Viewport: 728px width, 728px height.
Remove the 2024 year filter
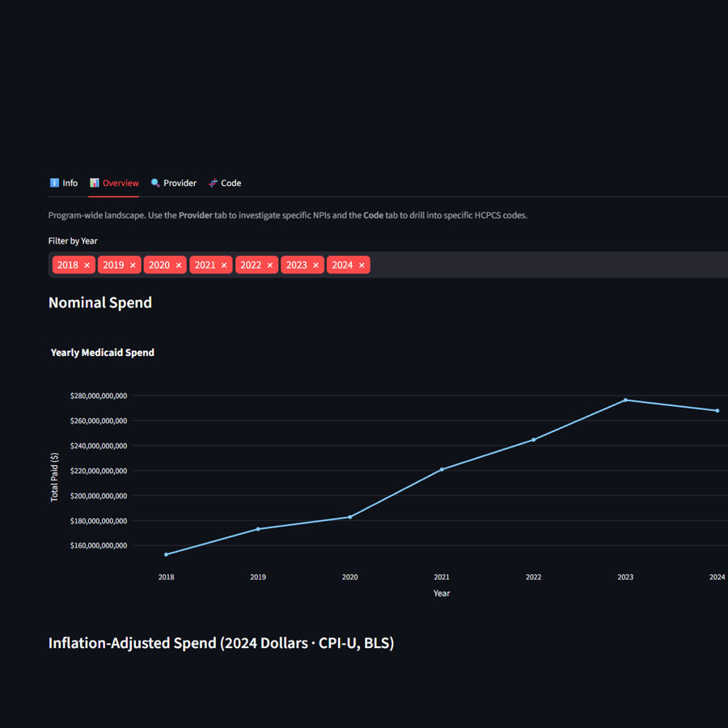tap(362, 265)
